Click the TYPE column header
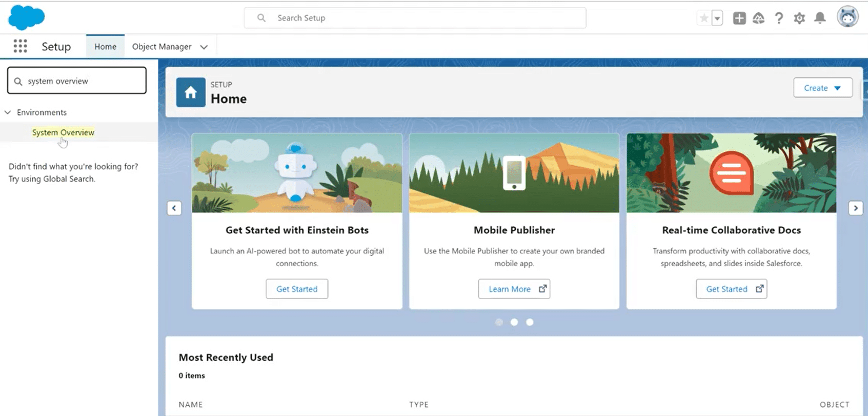 tap(419, 405)
